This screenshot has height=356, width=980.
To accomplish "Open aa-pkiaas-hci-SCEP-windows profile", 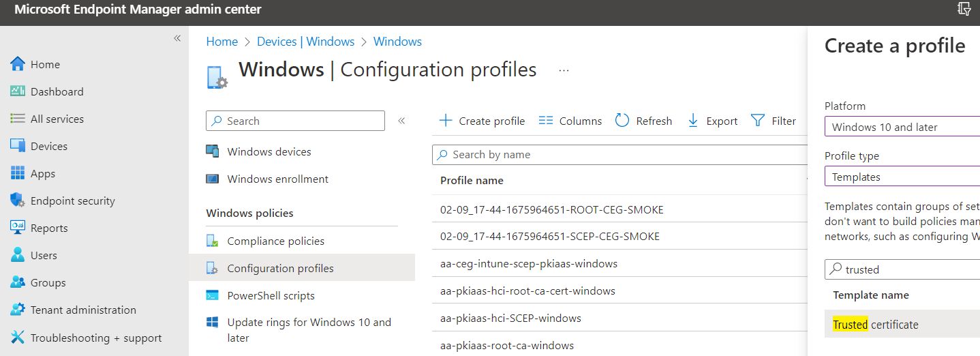I will click(x=510, y=318).
